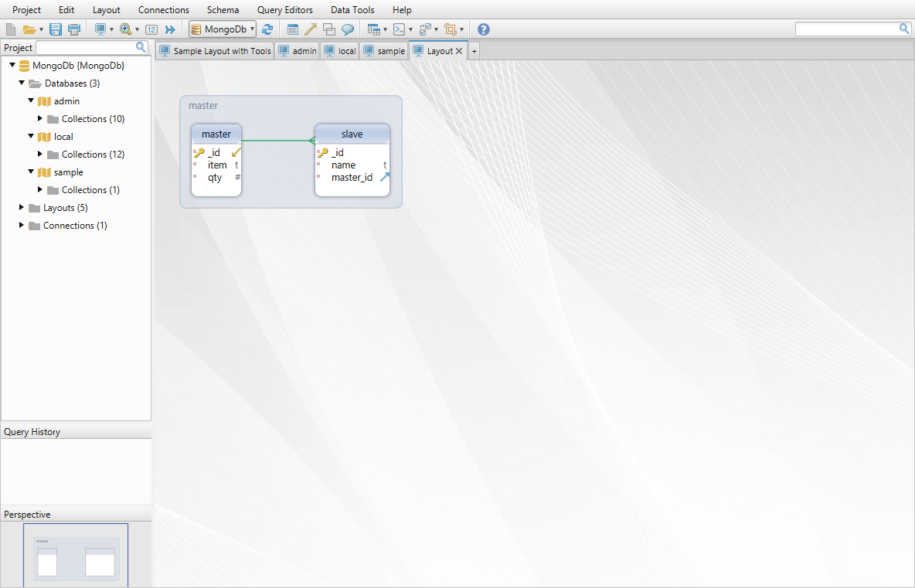Click the Open project folder icon
The width and height of the screenshot is (915, 588).
(29, 29)
